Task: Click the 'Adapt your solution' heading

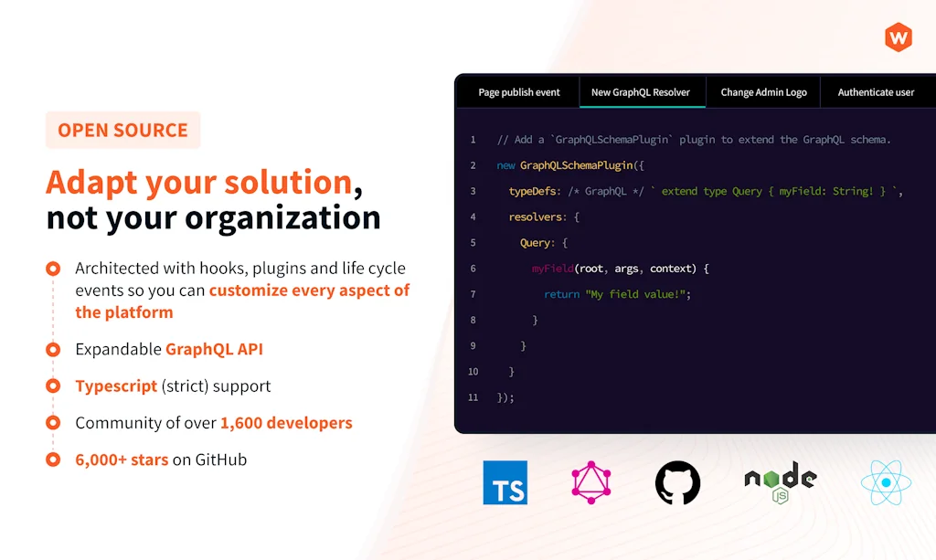Action: point(204,182)
